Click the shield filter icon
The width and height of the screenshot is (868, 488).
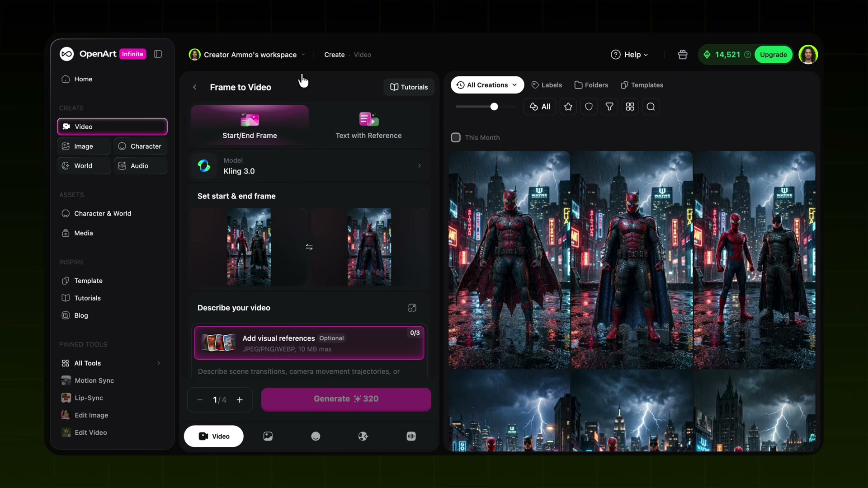(589, 107)
